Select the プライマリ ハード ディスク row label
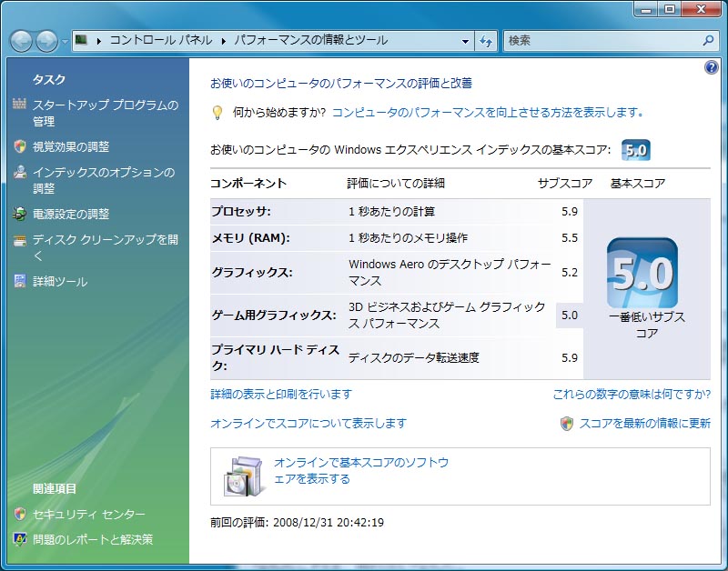The width and height of the screenshot is (728, 571). point(276,357)
